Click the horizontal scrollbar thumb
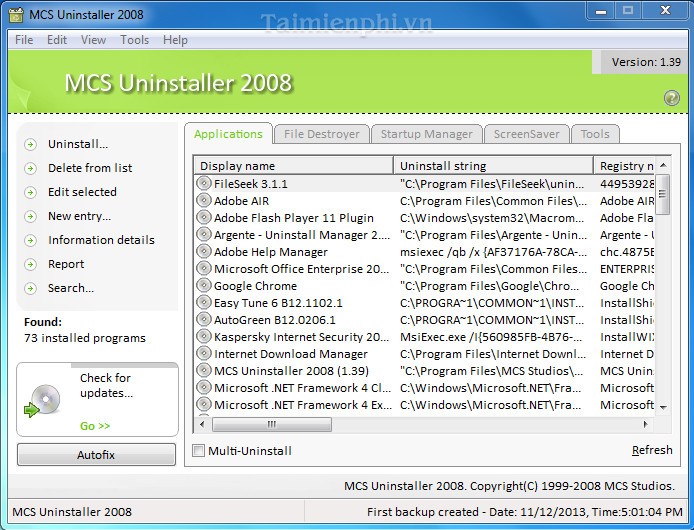This screenshot has height=530, width=694. click(x=272, y=424)
